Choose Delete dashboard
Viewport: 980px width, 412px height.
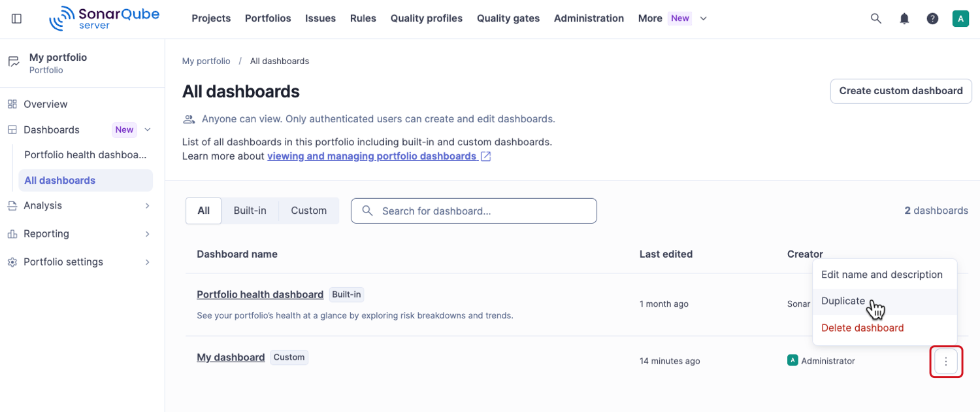(885, 328)
